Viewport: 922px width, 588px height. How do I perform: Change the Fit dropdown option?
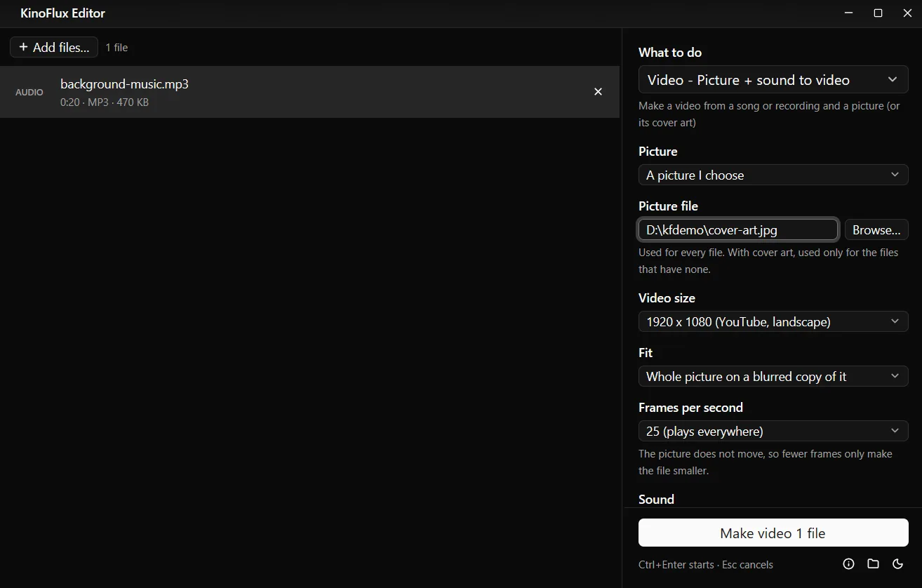773,377
